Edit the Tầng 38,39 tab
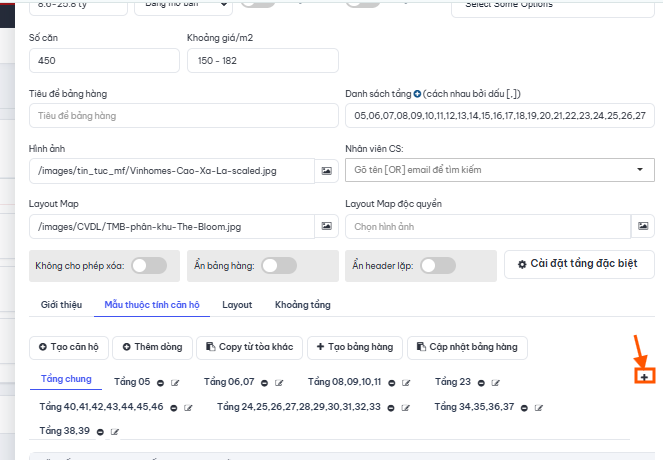This screenshot has width=663, height=460. [x=115, y=432]
